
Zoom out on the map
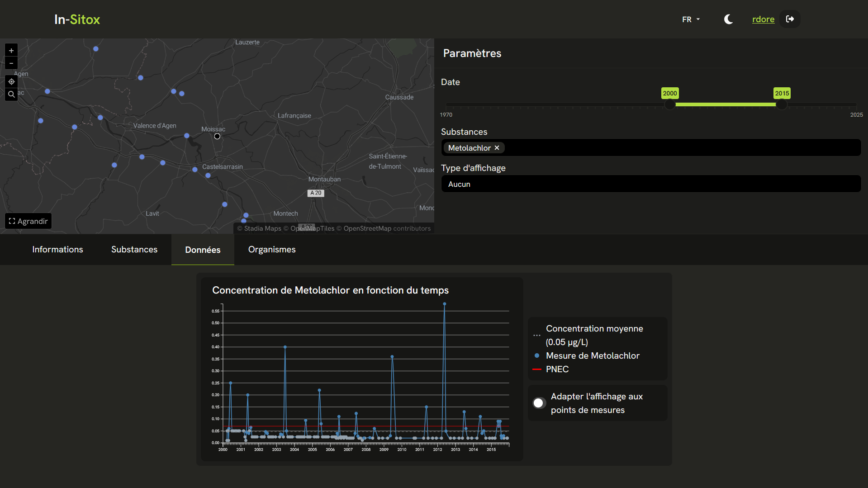(11, 63)
